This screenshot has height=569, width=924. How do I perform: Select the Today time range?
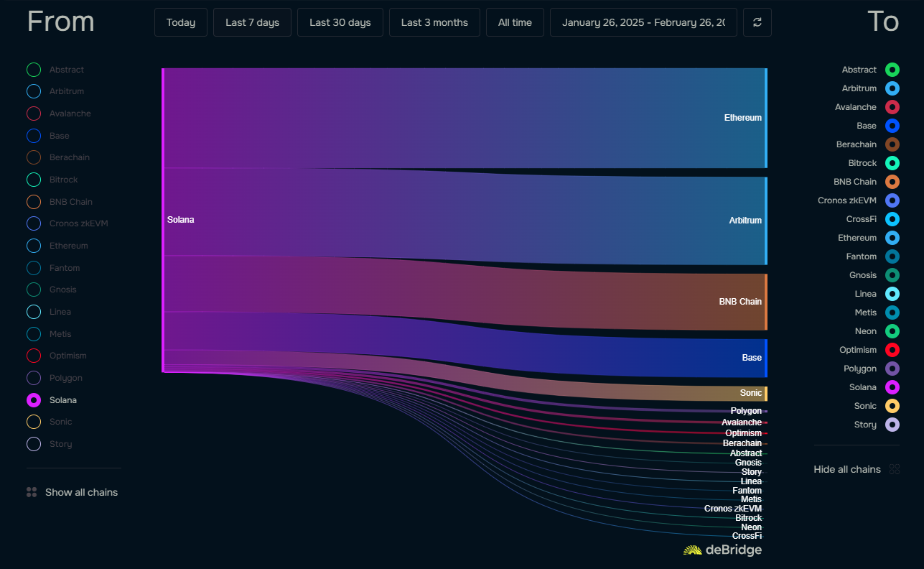click(181, 22)
